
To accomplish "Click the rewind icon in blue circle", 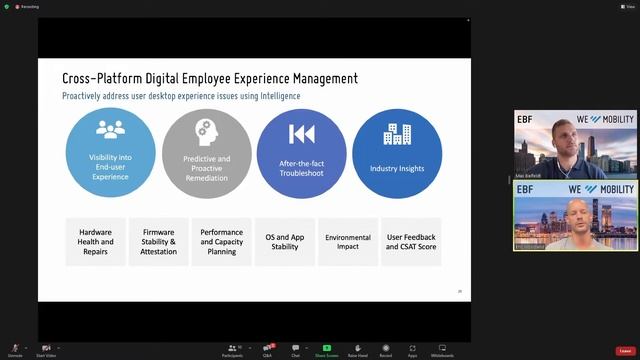I will click(x=302, y=134).
